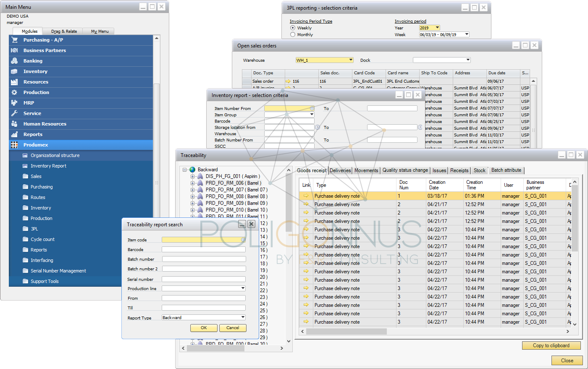Click the Item Number From choose-from-list icon
This screenshot has width=588, height=369.
(311, 108)
